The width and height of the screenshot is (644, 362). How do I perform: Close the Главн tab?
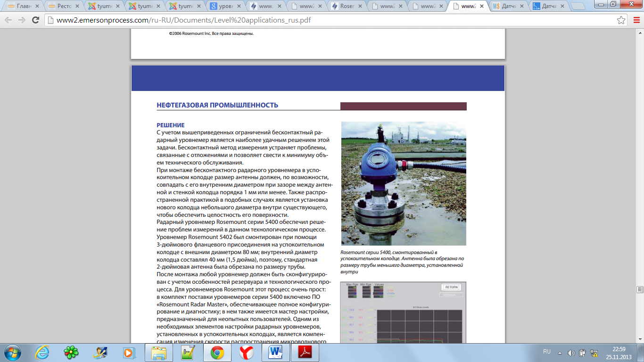[x=37, y=7]
